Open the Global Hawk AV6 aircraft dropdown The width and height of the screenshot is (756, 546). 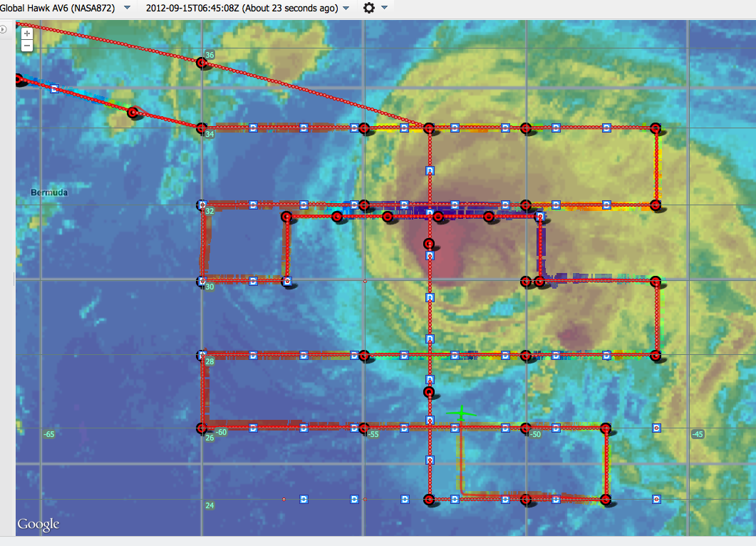point(127,8)
